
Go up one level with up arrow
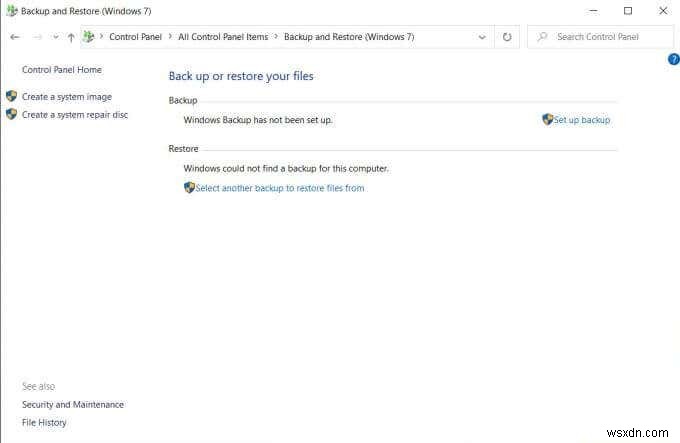(71, 37)
